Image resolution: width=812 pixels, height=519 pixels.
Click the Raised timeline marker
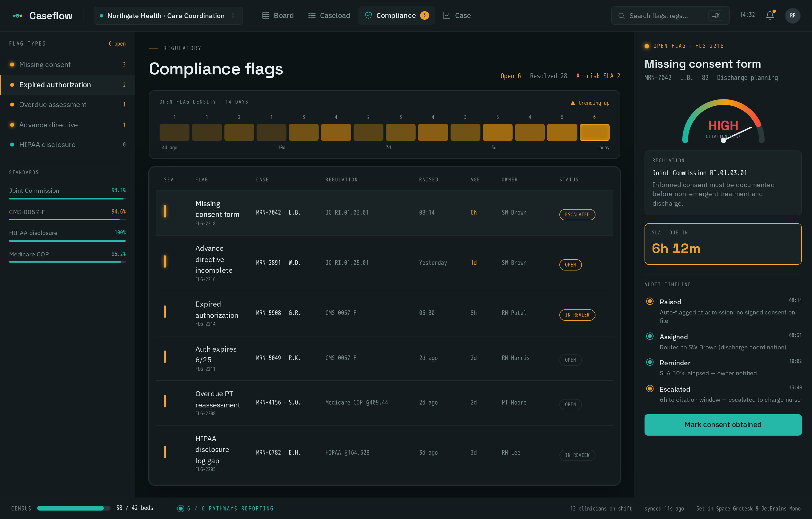click(650, 301)
